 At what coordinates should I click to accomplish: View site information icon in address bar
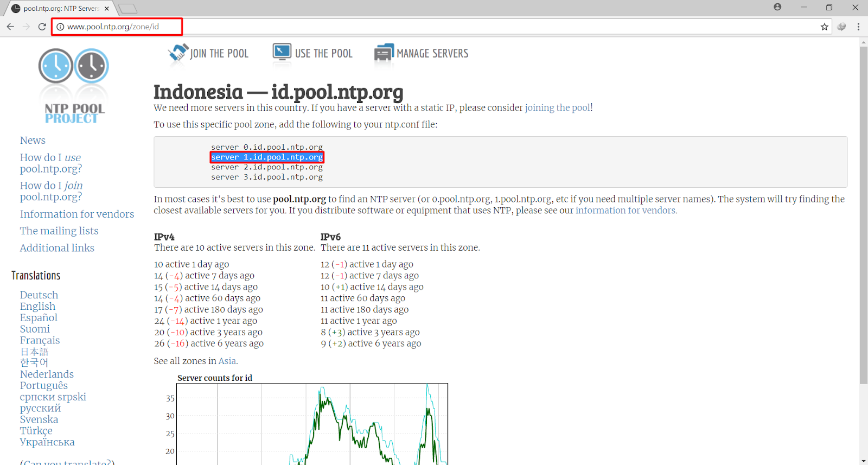(60, 27)
